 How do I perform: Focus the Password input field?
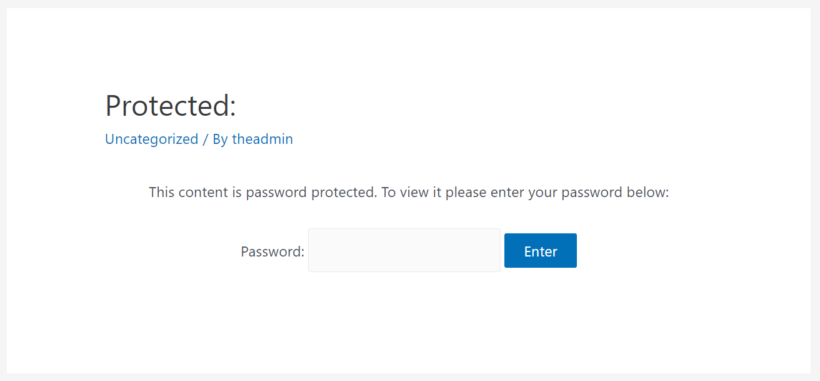pyautogui.click(x=404, y=250)
